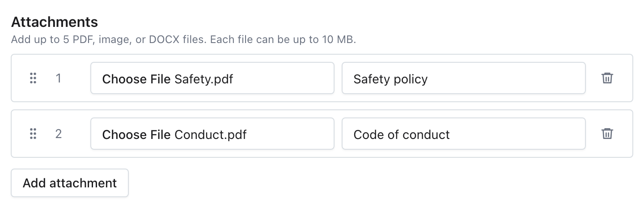Focus the Safety policy description field

tap(464, 78)
